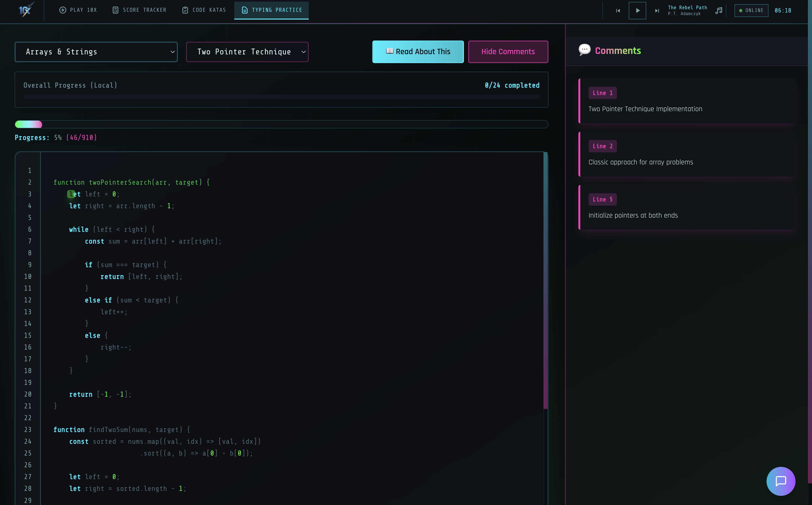
Task: Toggle Hide Comments panel
Action: 508,51
